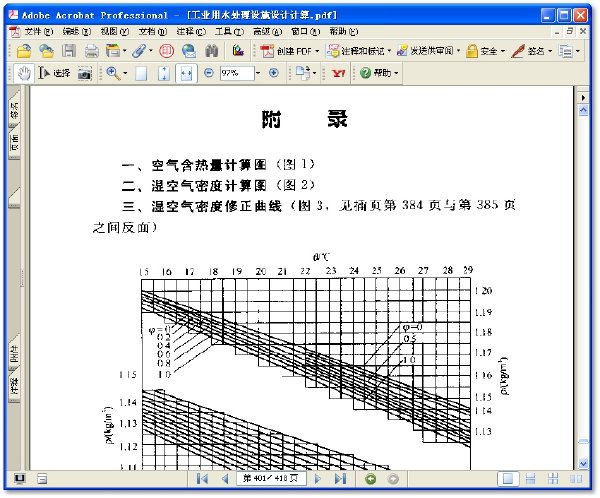This screenshot has height=498, width=600.
Task: Click the colorful picture tasks icon
Action: click(x=238, y=51)
